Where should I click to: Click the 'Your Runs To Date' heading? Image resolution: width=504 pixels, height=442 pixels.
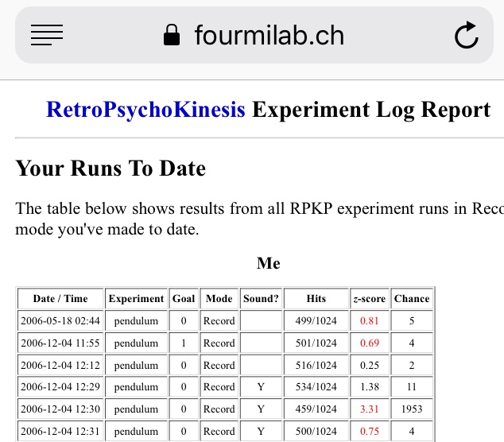click(110, 168)
